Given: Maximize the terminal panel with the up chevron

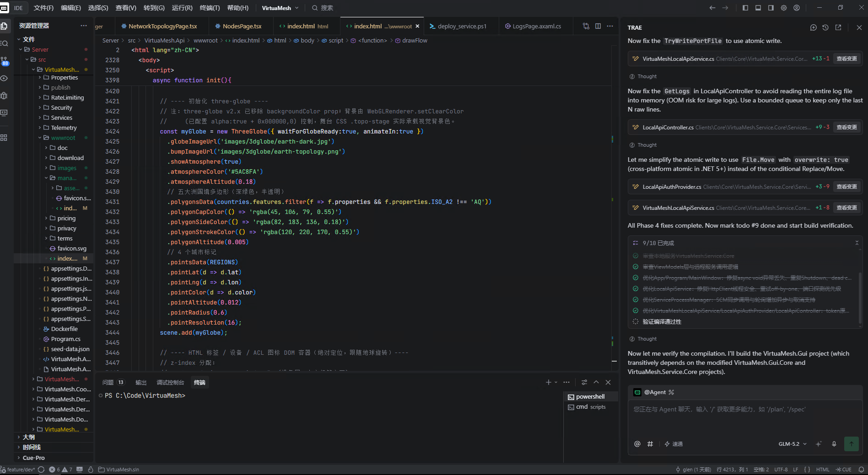Looking at the screenshot, I should coord(596,382).
